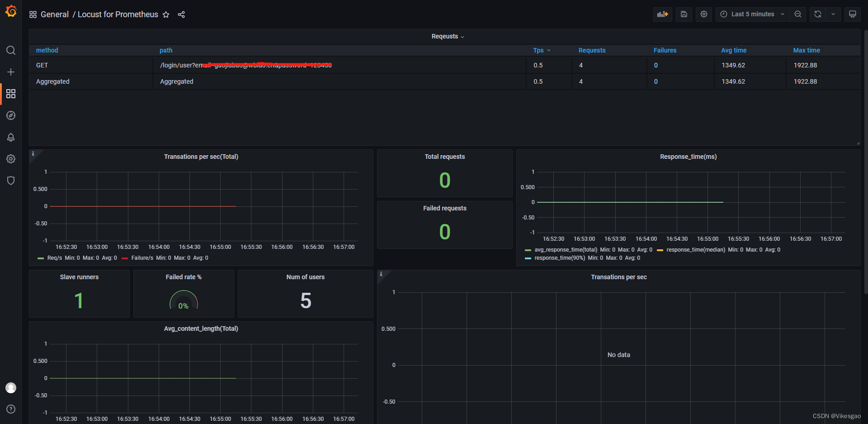Open the refresh interval dropdown arrow
Viewport: 868px width, 424px height.
833,14
